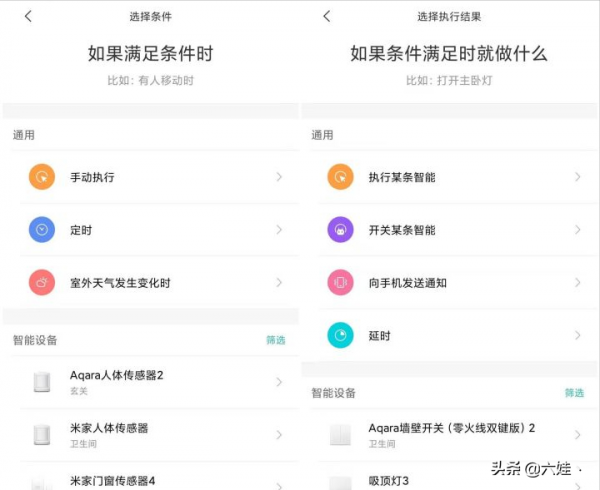
Task: Filter condition devices with 筛选
Action: 276,340
